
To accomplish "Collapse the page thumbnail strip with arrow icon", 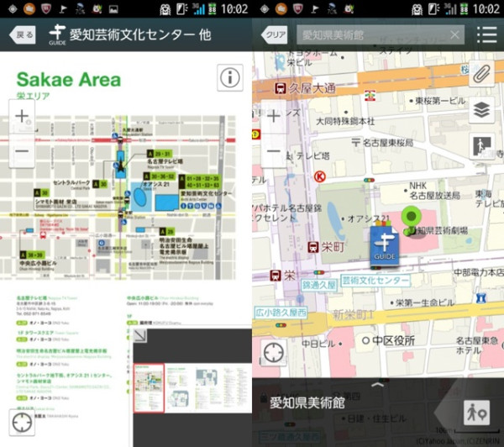I will 140,335.
